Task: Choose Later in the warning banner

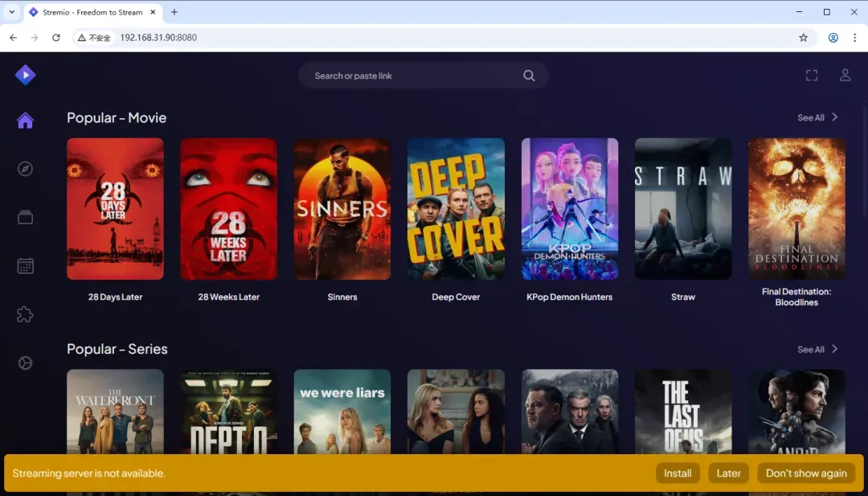Action: 728,473
